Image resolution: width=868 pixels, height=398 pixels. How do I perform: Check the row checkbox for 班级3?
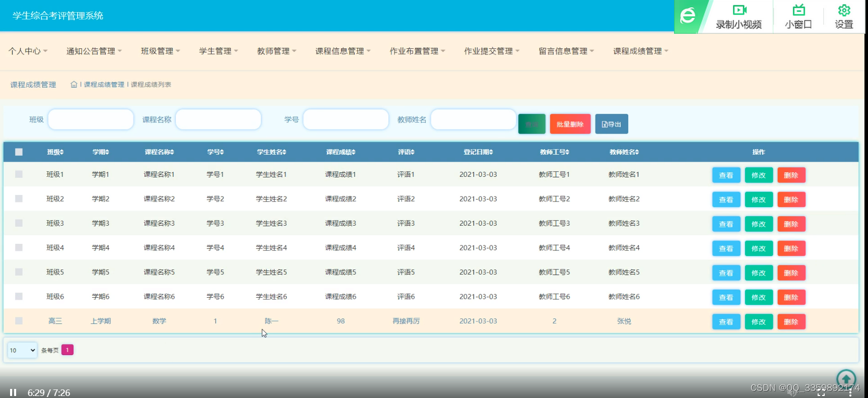coord(19,223)
